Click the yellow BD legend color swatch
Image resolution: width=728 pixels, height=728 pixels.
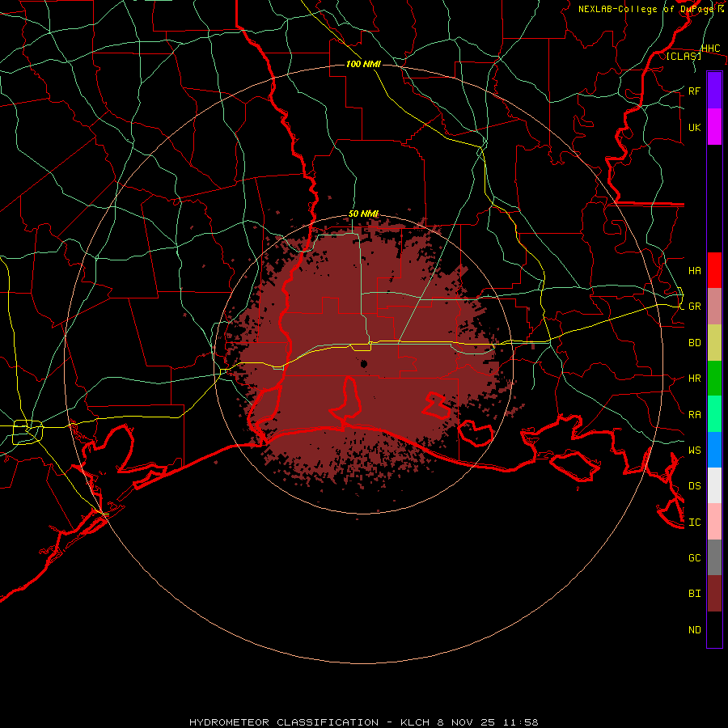714,342
